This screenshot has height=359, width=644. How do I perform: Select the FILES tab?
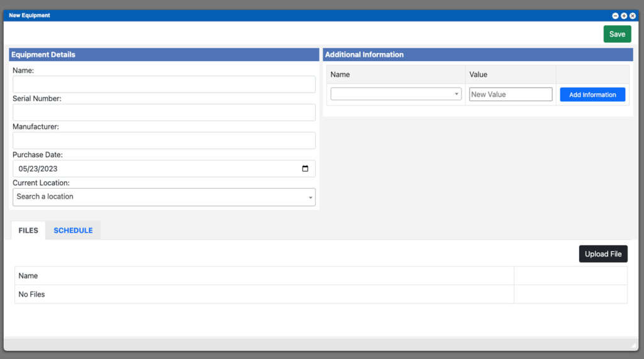tap(28, 231)
